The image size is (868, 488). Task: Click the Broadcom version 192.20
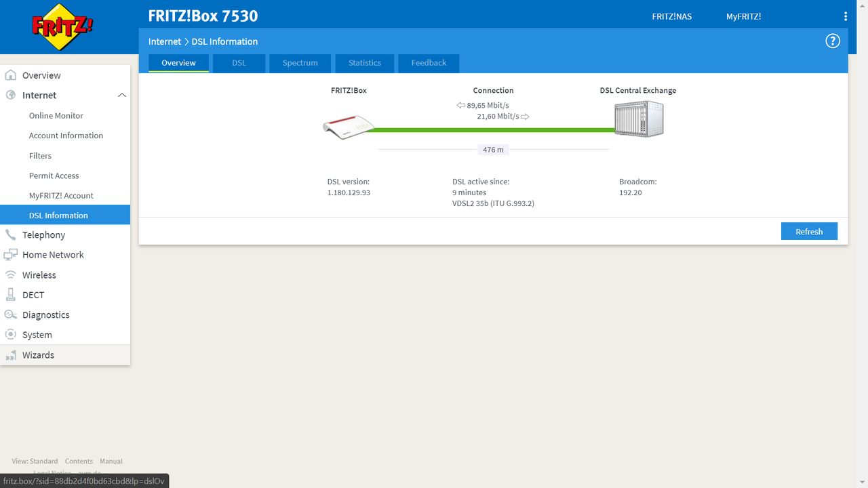[631, 192]
